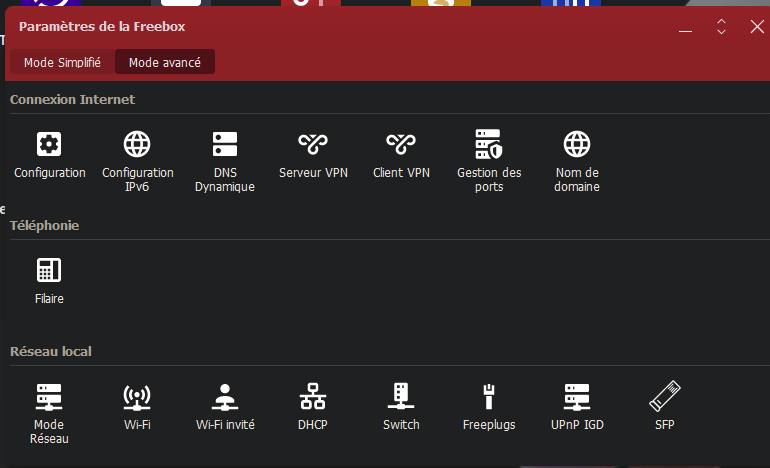The image size is (770, 468).
Task: Click the Téléphonie section heading
Action: 44,225
